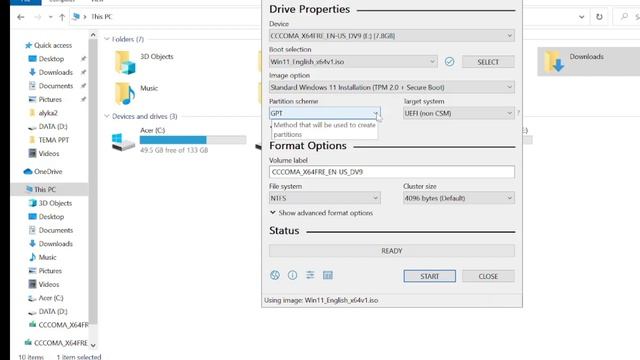Click Acer (C:) storage usage bar

point(193,140)
